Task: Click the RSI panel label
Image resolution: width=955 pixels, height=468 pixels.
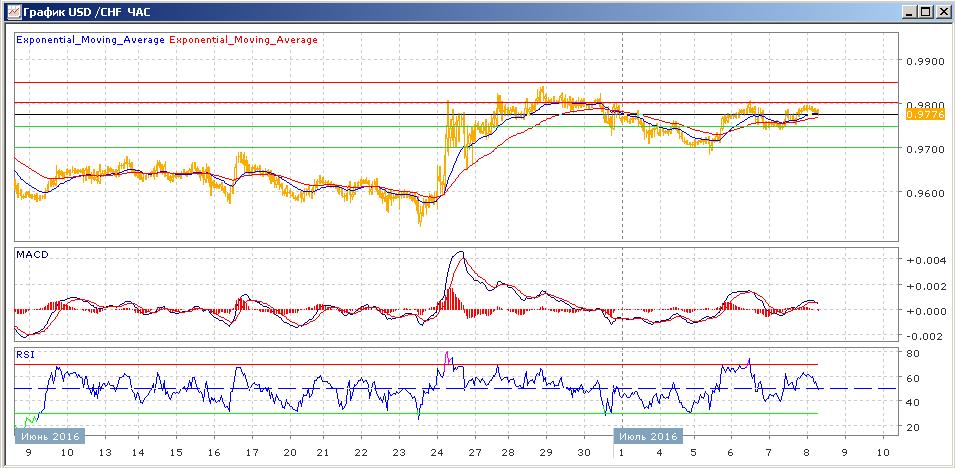Action: point(25,354)
